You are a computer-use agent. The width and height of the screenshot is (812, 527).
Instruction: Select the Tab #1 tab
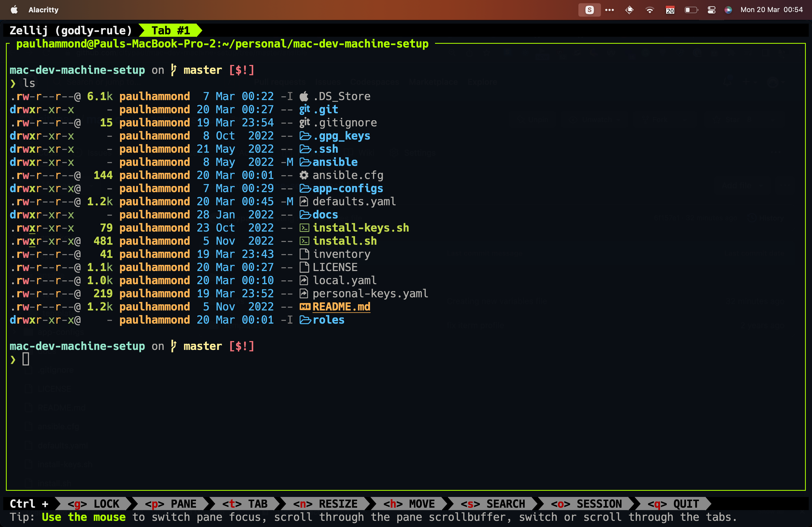click(170, 31)
